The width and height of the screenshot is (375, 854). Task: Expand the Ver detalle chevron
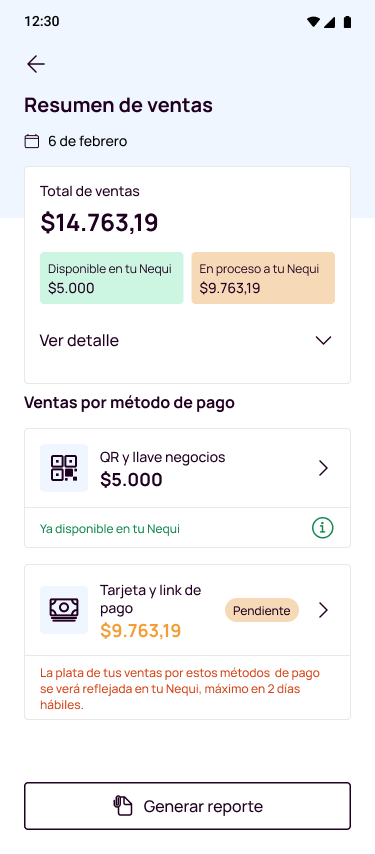323,340
